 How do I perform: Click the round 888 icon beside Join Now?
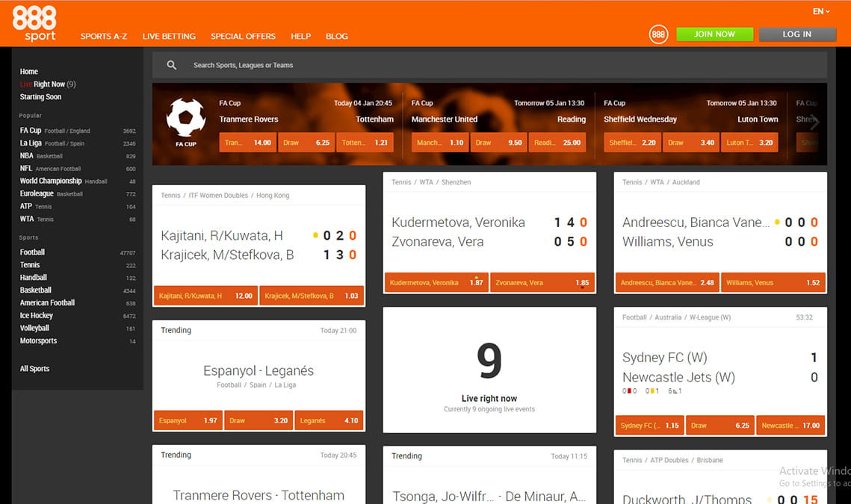[658, 35]
